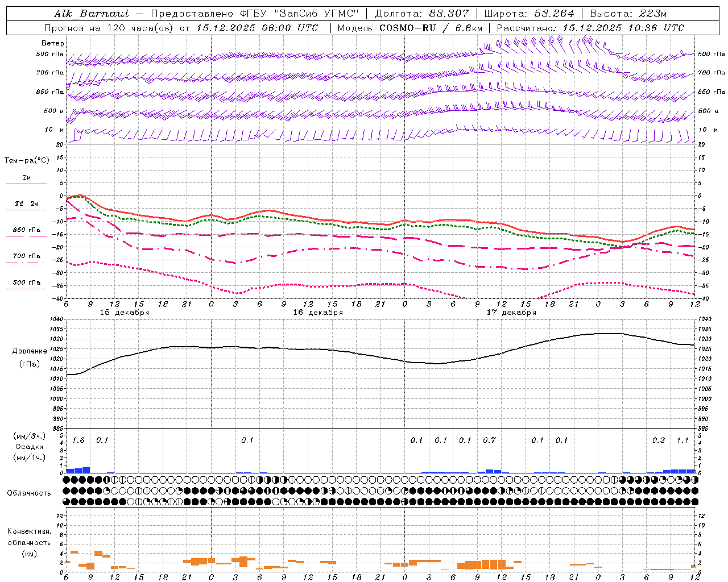
Task: Click the 'Ветер' wind panel label
Action: point(53,43)
